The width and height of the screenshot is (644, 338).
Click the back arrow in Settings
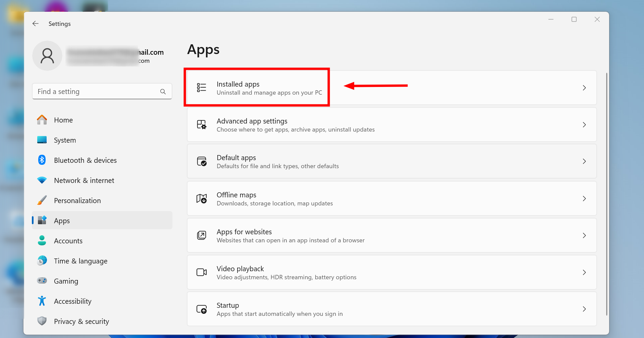point(36,23)
